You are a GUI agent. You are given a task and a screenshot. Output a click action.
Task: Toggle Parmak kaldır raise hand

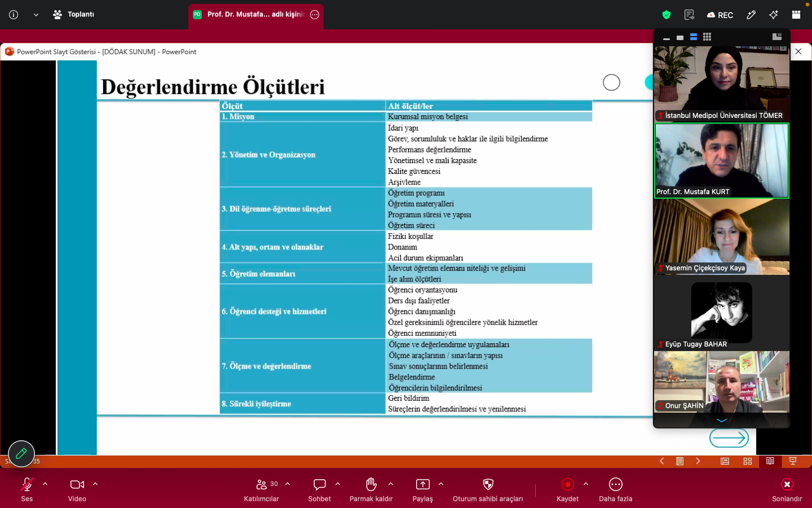pyautogui.click(x=371, y=490)
